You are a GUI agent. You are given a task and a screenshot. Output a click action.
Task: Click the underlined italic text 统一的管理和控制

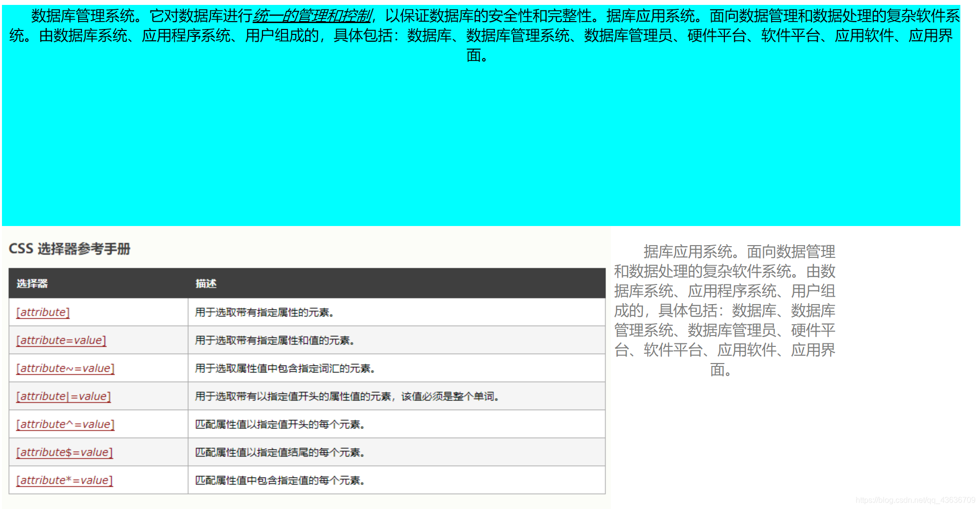click(x=313, y=16)
